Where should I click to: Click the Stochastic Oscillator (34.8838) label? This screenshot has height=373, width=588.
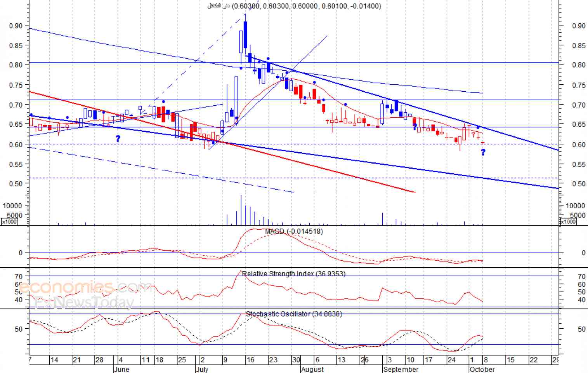tap(294, 314)
